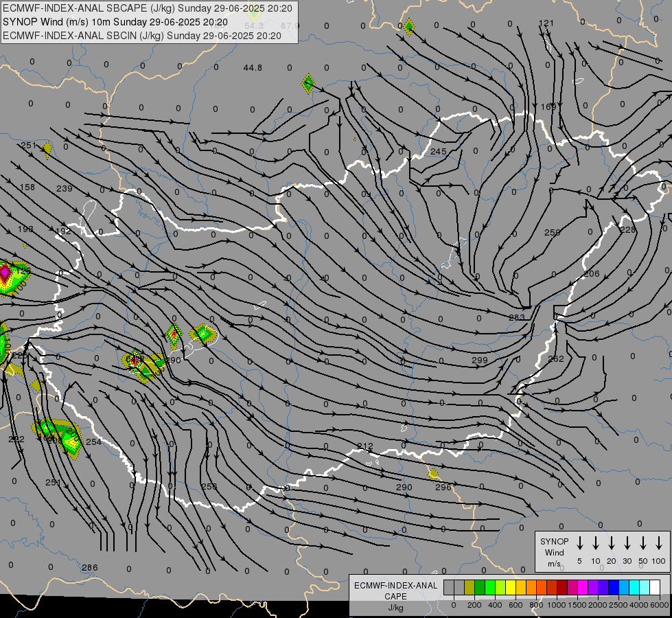Pick the dark red swatch right of 1000
The image size is (672, 618).
point(562,588)
